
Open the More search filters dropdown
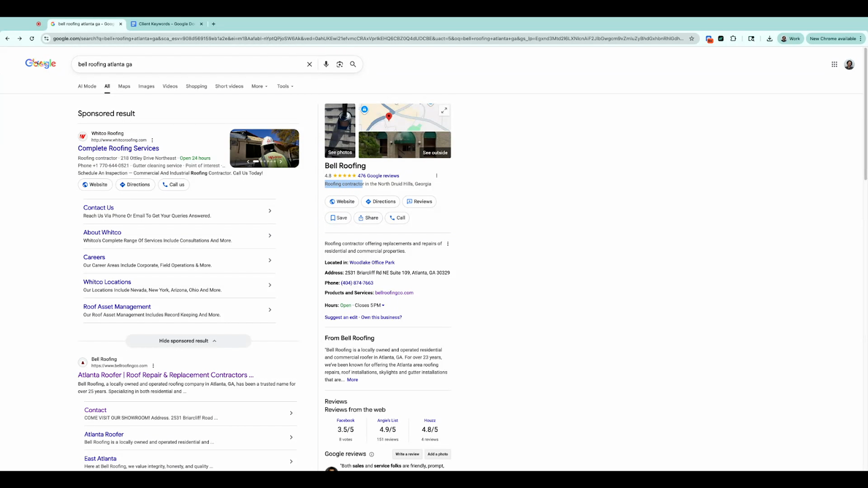[259, 86]
